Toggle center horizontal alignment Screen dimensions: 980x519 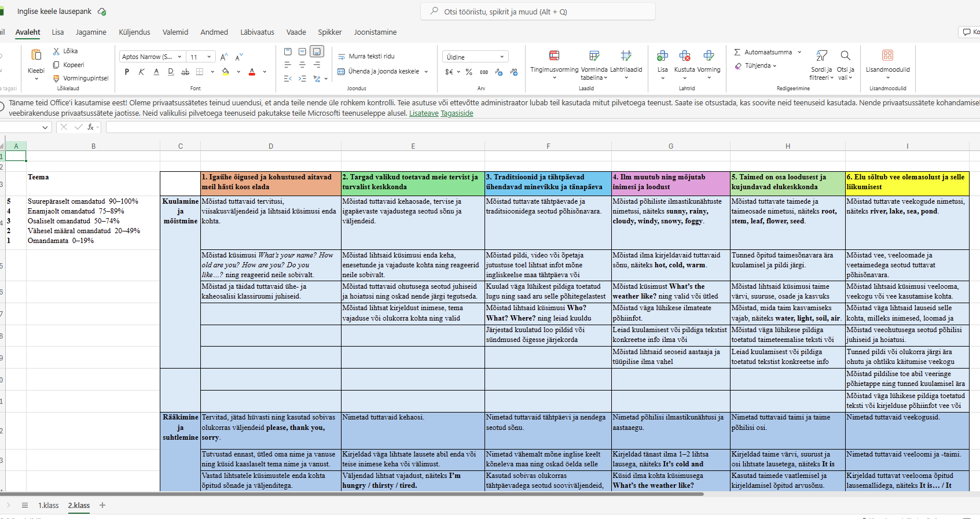point(302,65)
